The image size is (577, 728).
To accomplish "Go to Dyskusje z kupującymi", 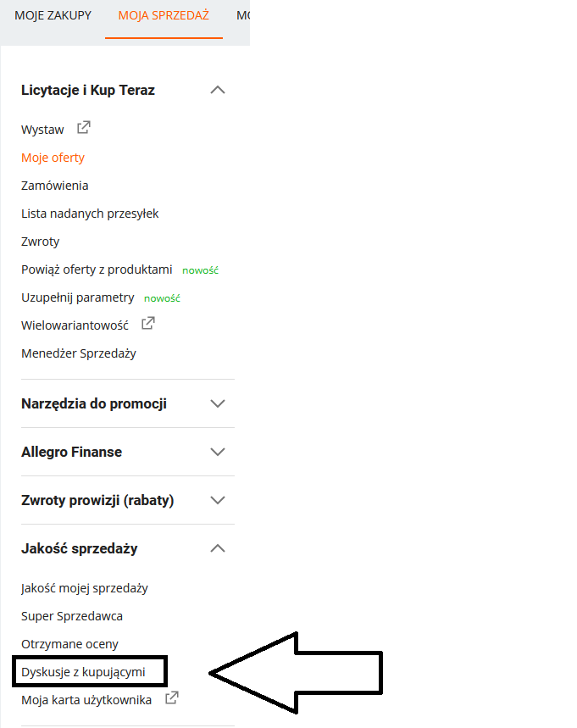I will tap(83, 672).
